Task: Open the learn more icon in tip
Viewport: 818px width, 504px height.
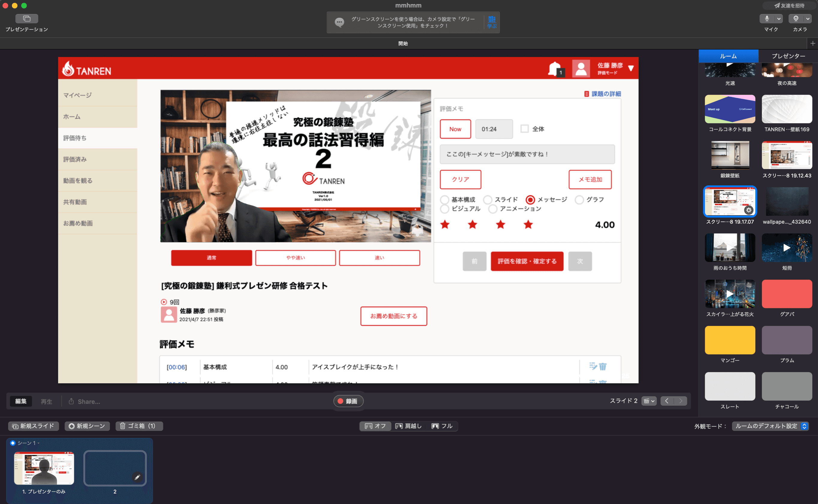Action: (x=492, y=22)
